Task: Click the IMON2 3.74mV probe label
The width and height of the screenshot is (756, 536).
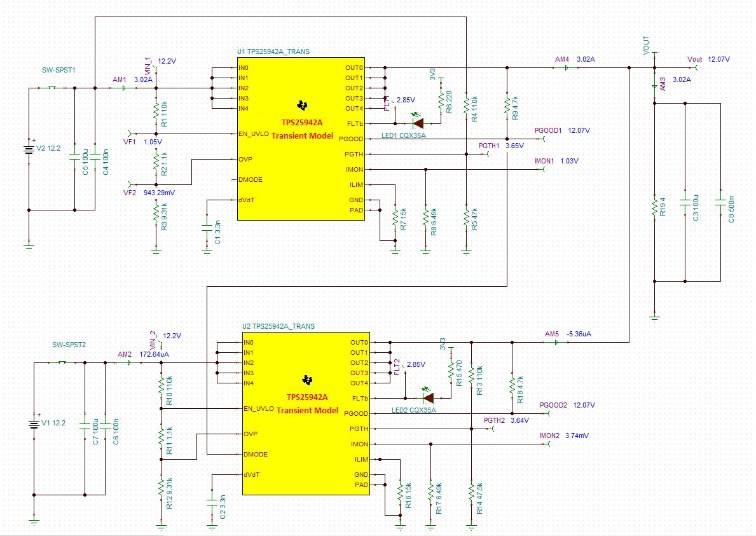Action: 564,436
